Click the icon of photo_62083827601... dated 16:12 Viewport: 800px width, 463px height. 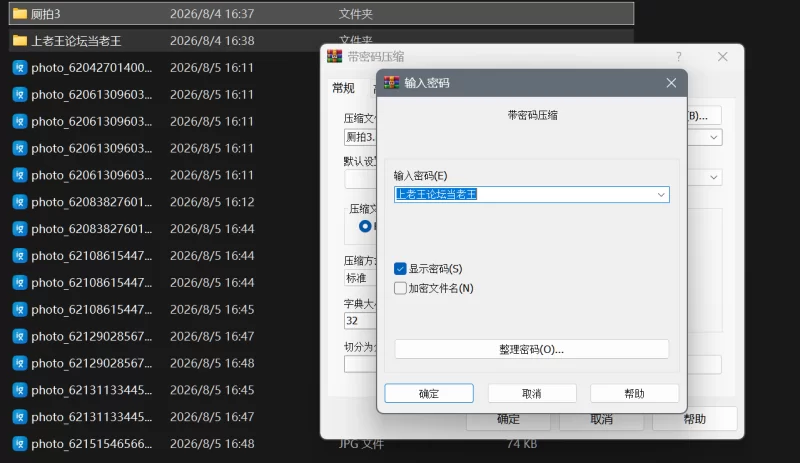point(20,202)
